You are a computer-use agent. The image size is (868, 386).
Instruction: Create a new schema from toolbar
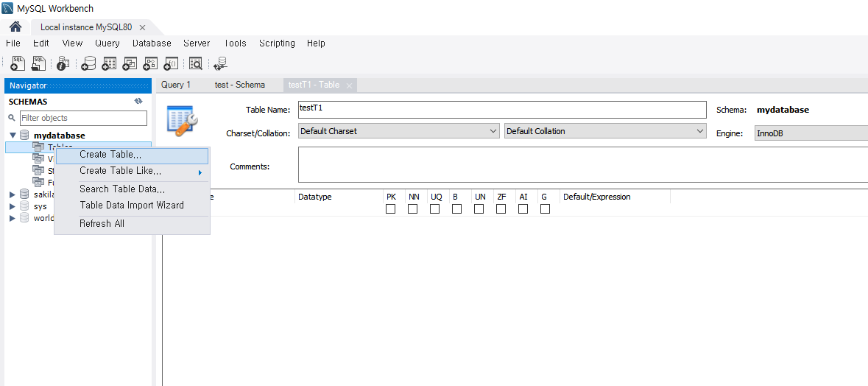coord(88,63)
